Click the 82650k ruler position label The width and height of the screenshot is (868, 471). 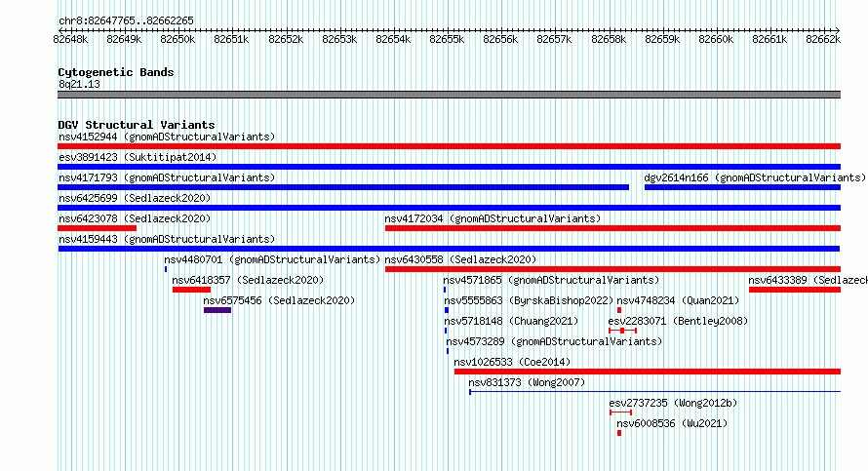[x=178, y=39]
